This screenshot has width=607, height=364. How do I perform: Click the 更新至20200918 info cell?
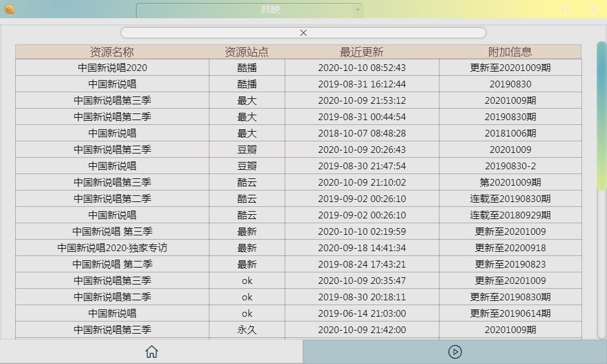(510, 248)
